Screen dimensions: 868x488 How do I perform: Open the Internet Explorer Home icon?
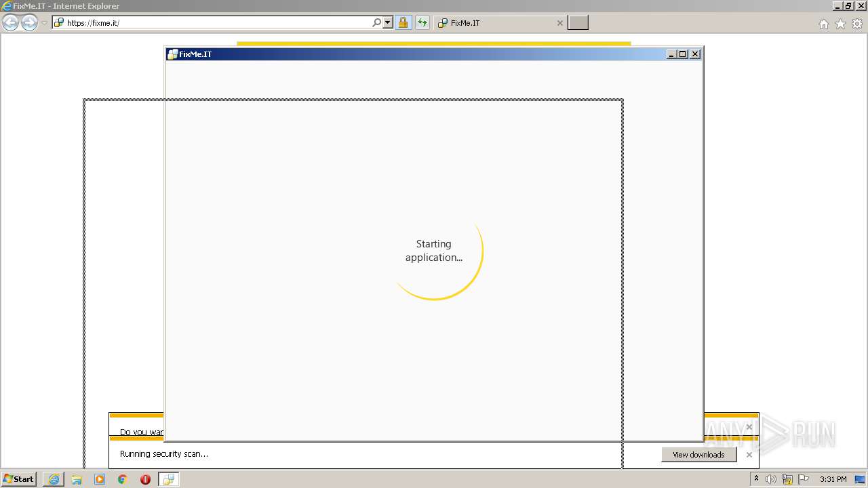pyautogui.click(x=824, y=24)
